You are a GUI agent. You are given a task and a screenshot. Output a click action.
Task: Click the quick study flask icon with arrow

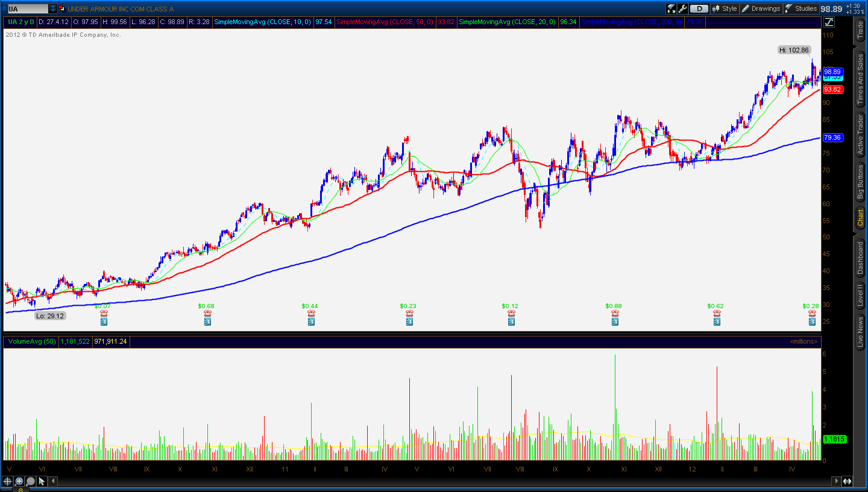pos(671,8)
